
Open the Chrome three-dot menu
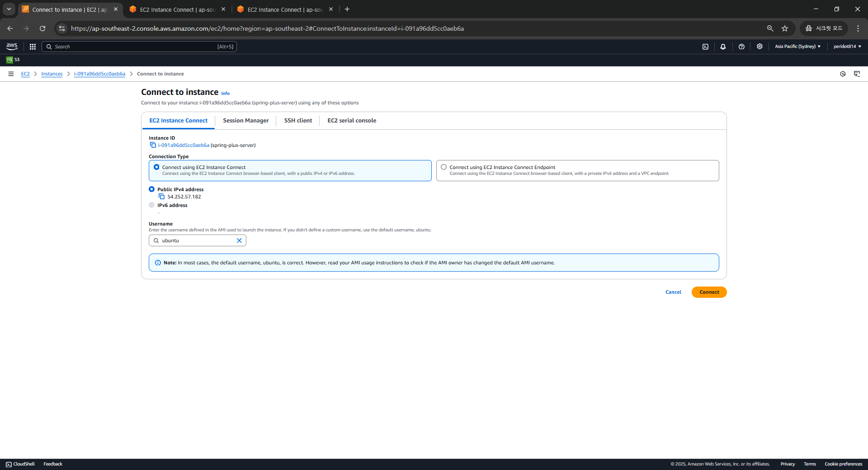coord(858,28)
